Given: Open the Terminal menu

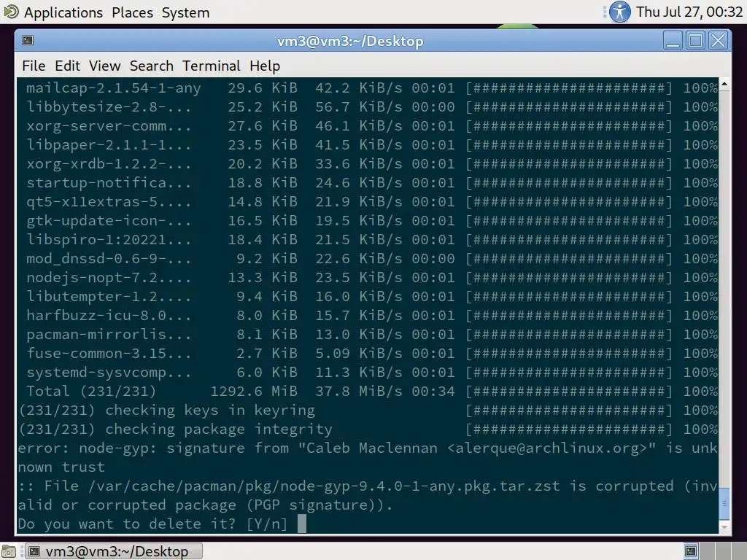Looking at the screenshot, I should pos(211,66).
